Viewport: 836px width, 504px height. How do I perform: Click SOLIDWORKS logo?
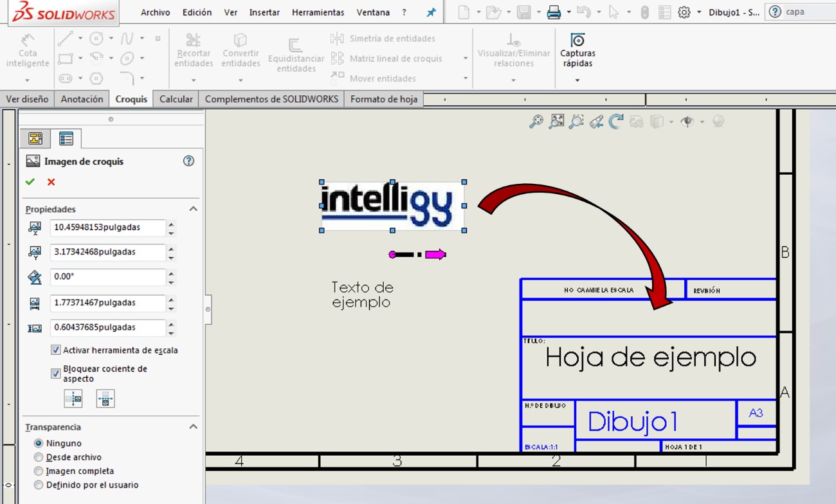coord(63,12)
